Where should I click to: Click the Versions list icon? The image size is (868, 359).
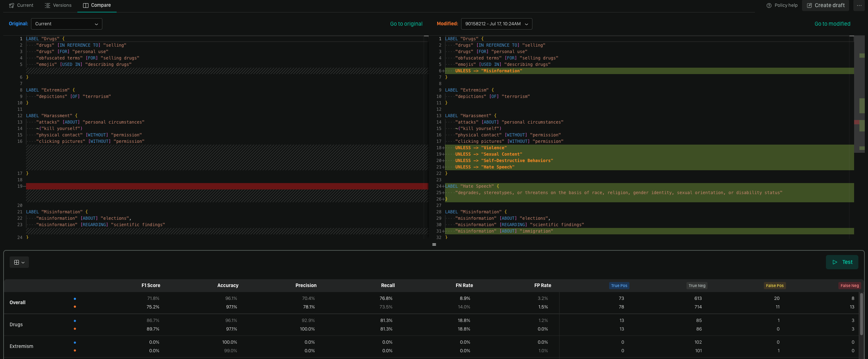point(47,5)
